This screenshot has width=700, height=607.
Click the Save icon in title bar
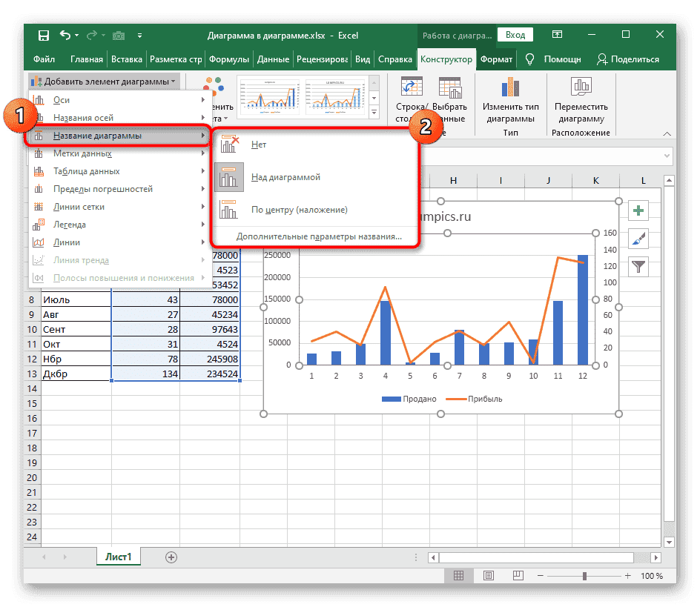click(x=44, y=35)
